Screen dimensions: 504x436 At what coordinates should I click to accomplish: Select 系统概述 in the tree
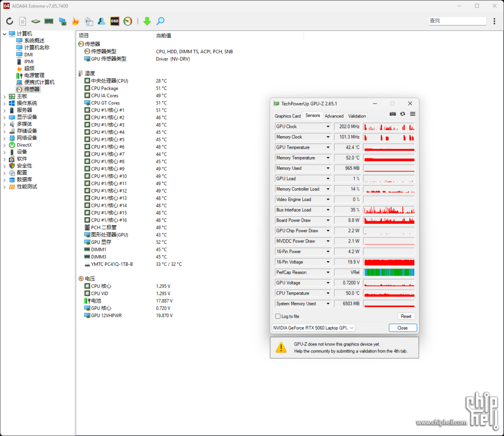(x=35, y=41)
